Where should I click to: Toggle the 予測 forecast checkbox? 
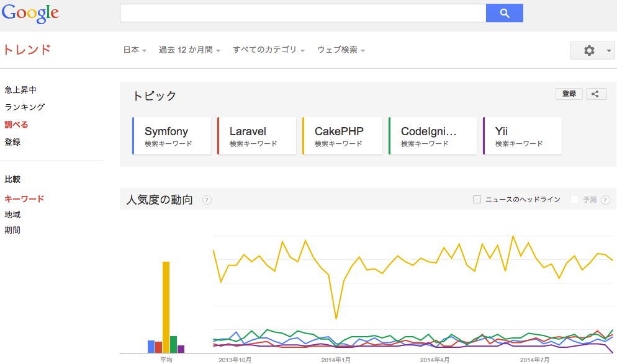[x=575, y=200]
